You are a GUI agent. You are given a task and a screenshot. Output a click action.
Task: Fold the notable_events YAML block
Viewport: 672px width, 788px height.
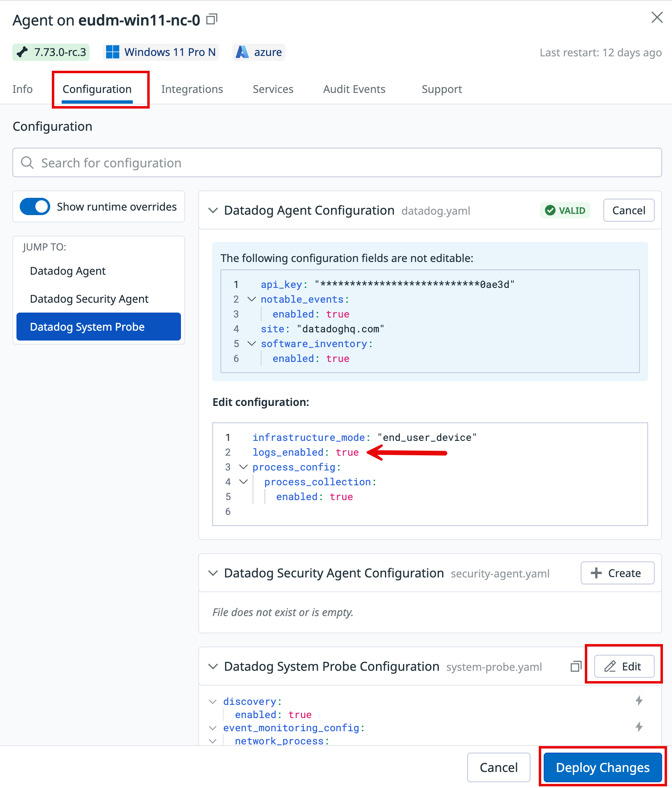click(252, 299)
